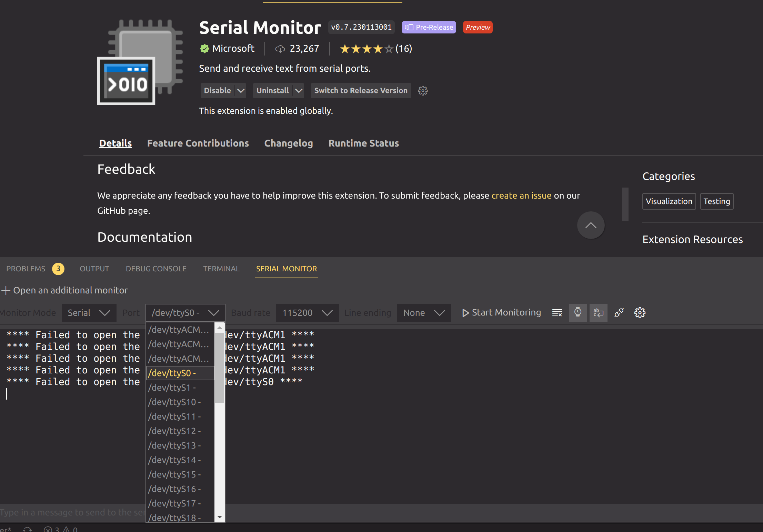This screenshot has width=763, height=532.
Task: Open the Baud rate dropdown
Action: [x=307, y=313]
